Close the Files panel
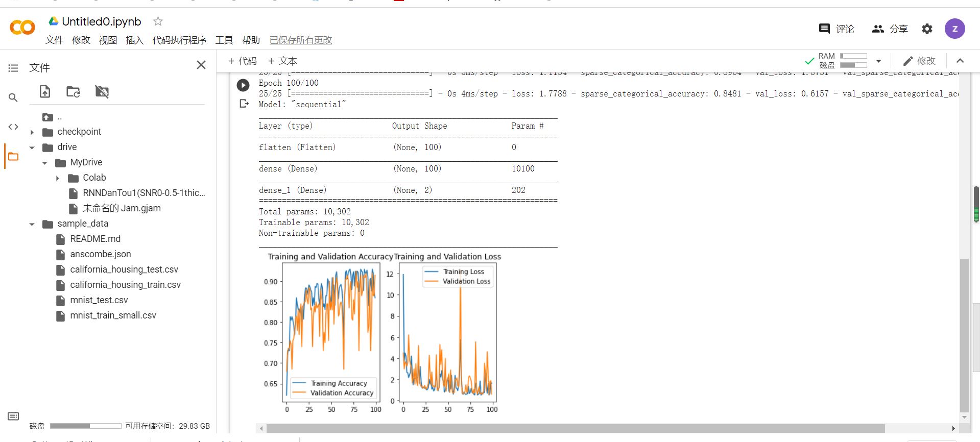 [201, 65]
